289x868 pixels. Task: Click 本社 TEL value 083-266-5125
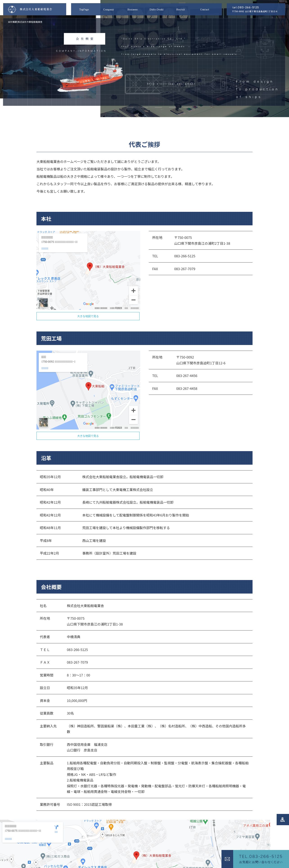[x=185, y=256]
